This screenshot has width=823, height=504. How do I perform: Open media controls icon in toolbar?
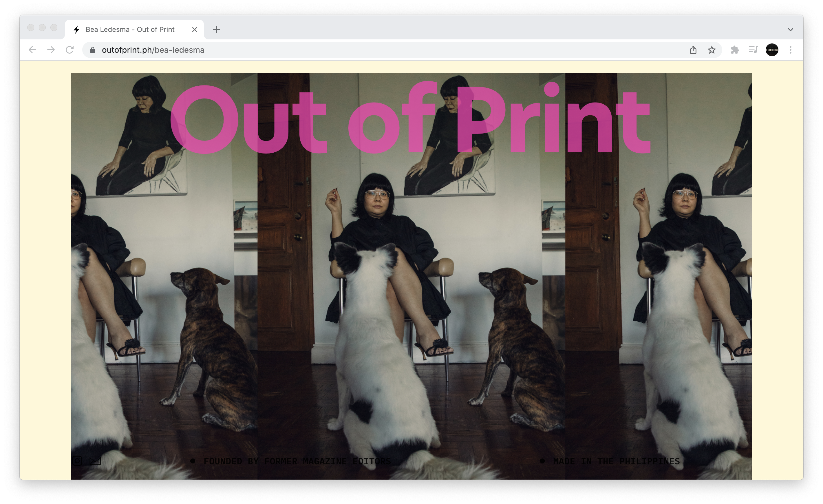tap(753, 50)
